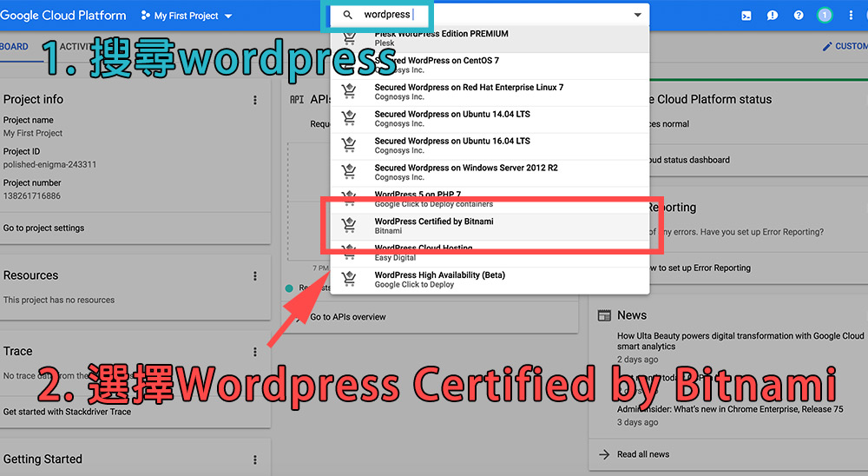Click the Read all news arrow icon
The image size is (868, 476).
604,454
